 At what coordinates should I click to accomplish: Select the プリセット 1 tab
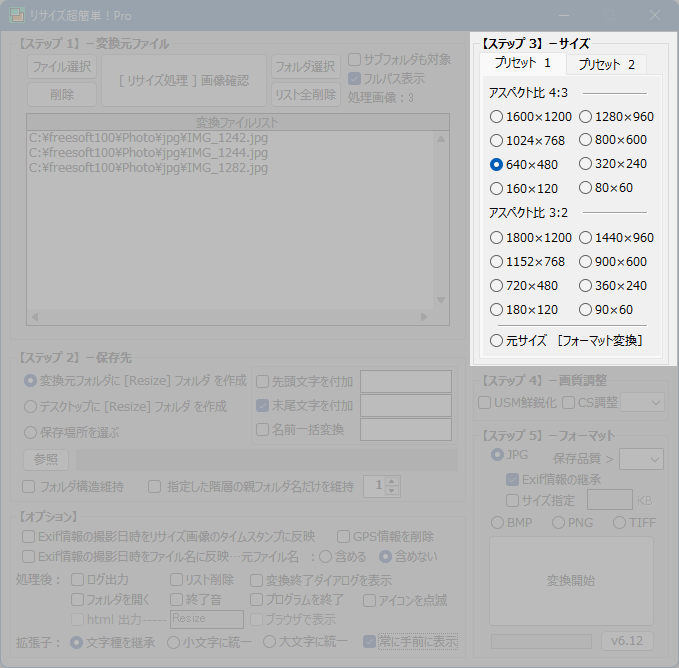pos(523,63)
